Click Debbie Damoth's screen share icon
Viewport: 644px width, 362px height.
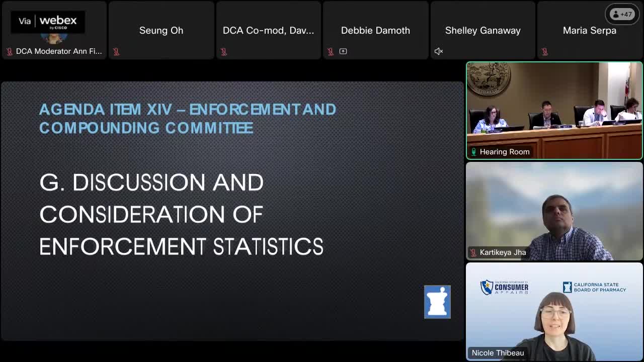click(x=343, y=51)
